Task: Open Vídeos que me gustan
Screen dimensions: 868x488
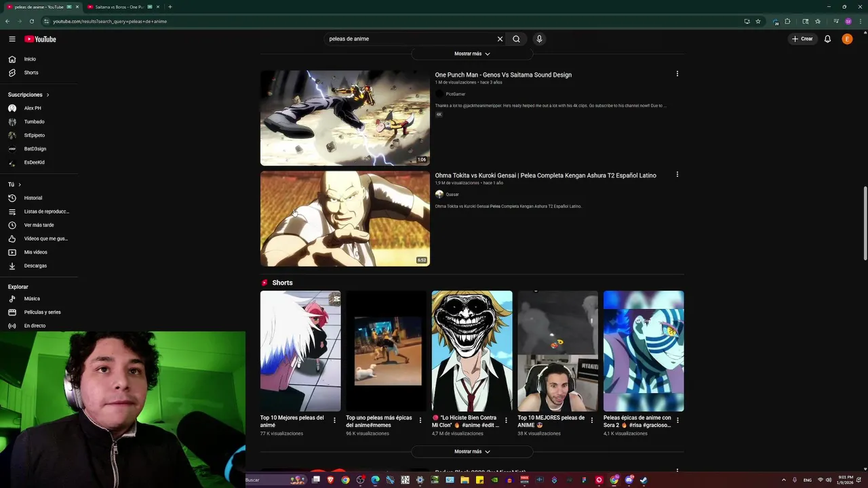Action: coord(39,239)
